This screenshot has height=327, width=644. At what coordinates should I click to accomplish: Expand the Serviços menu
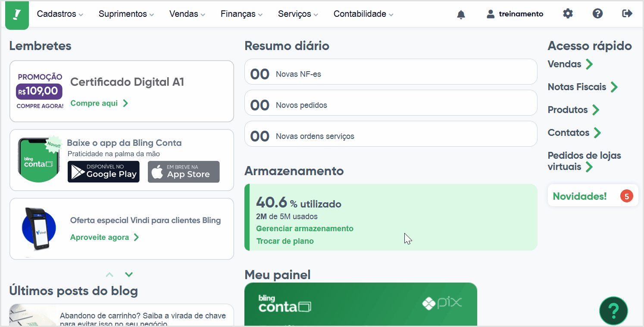point(298,14)
